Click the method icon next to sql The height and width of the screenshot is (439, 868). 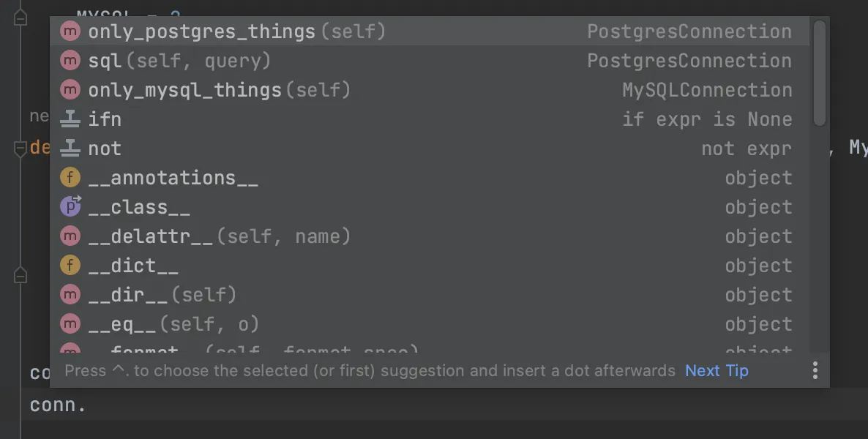[70, 61]
